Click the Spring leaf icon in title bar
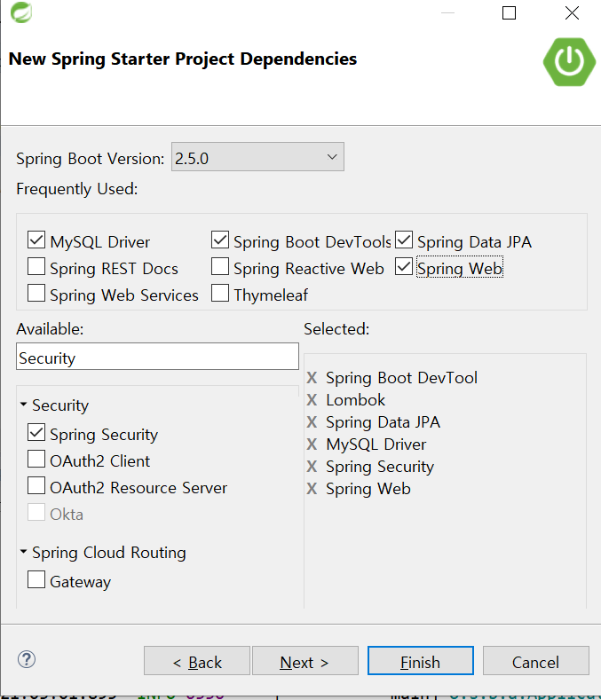This screenshot has height=700, width=601. (21, 12)
